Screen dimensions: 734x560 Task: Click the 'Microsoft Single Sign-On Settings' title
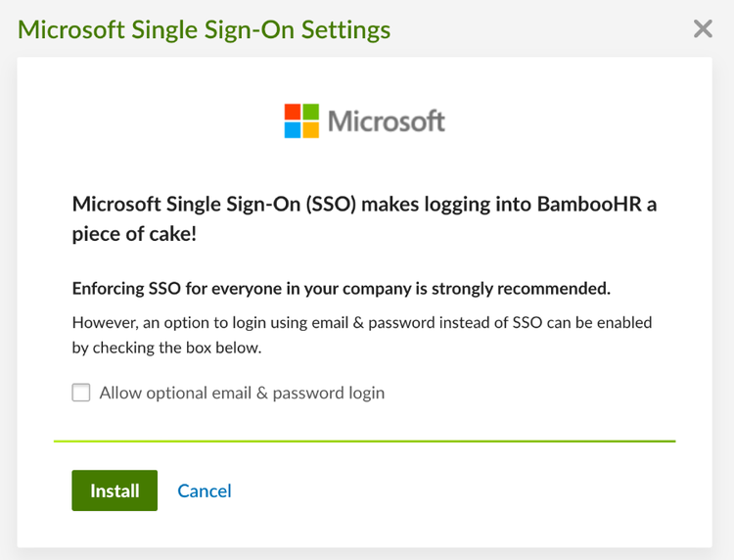pyautogui.click(x=205, y=30)
